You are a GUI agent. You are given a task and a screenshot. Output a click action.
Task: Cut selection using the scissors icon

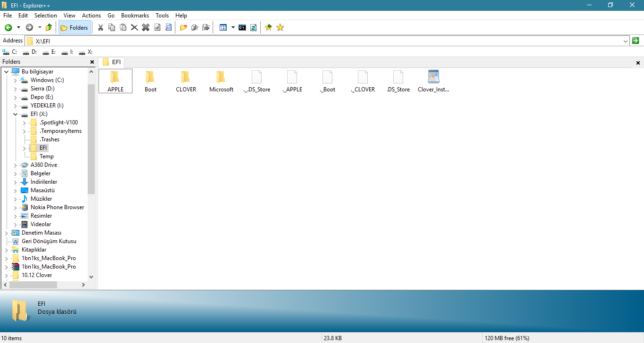(x=100, y=27)
